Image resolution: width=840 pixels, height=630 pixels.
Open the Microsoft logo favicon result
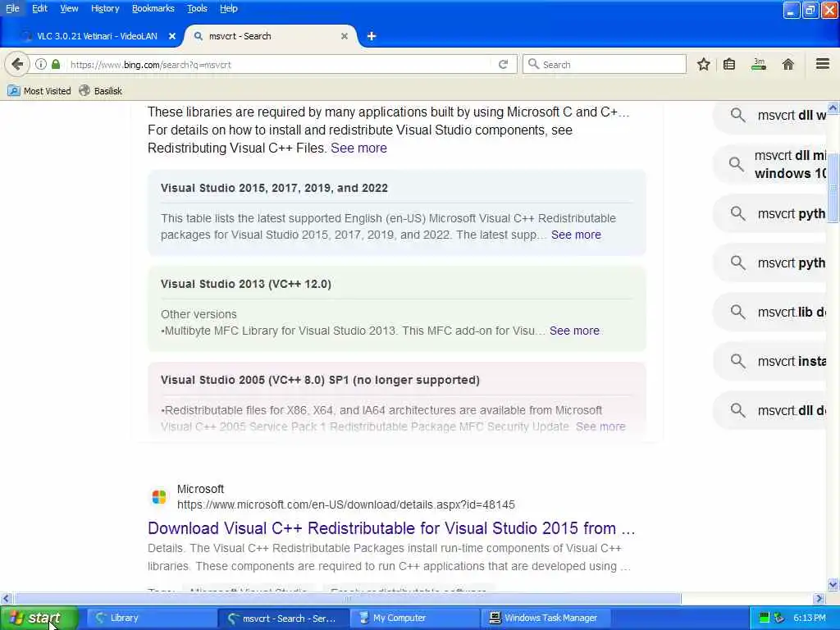pyautogui.click(x=159, y=496)
